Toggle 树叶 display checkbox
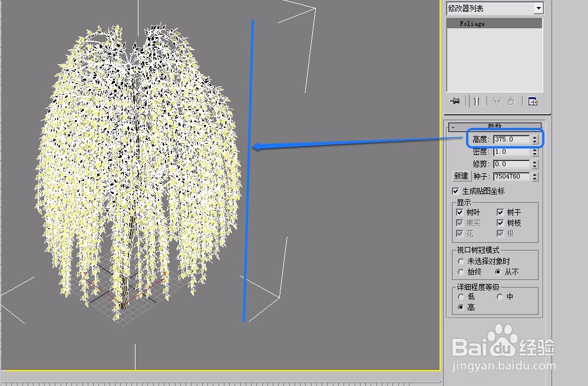The height and width of the screenshot is (386, 588). pos(460,212)
